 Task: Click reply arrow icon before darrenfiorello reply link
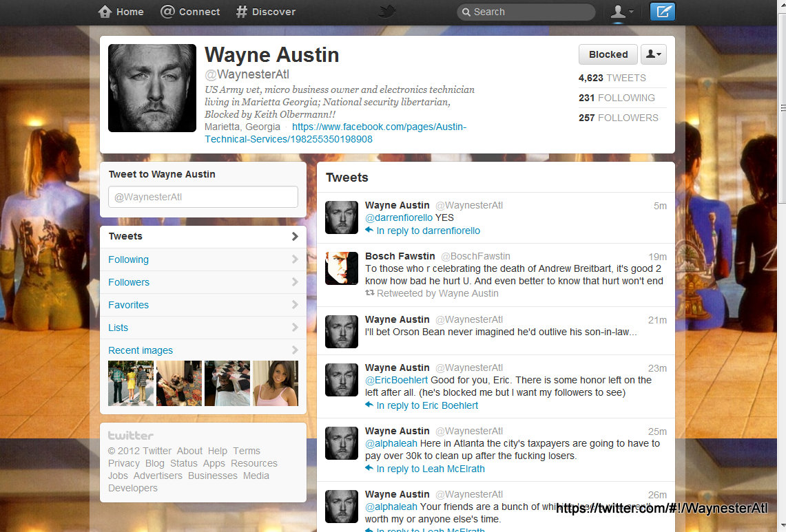[369, 230]
